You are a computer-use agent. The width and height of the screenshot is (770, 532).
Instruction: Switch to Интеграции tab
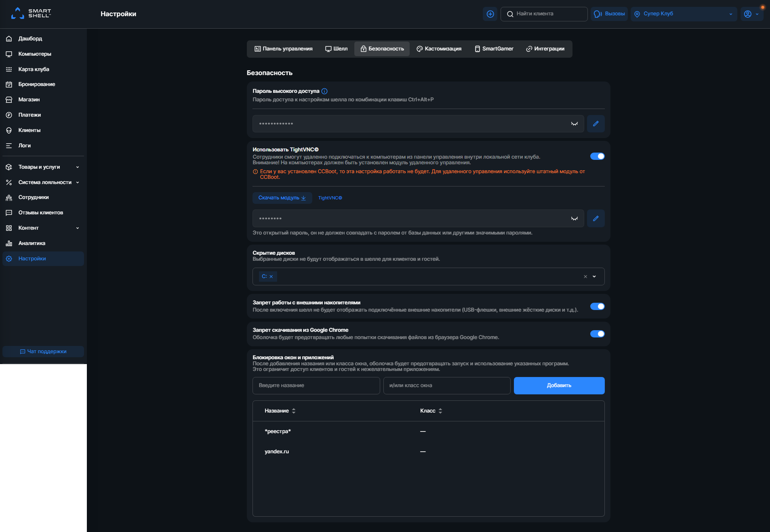point(545,49)
